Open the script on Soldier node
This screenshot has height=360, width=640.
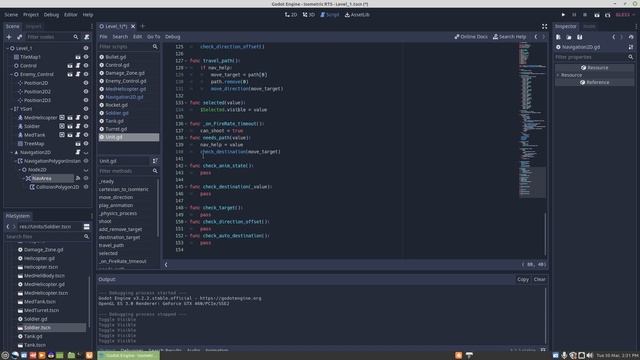pyautogui.click(x=78, y=126)
